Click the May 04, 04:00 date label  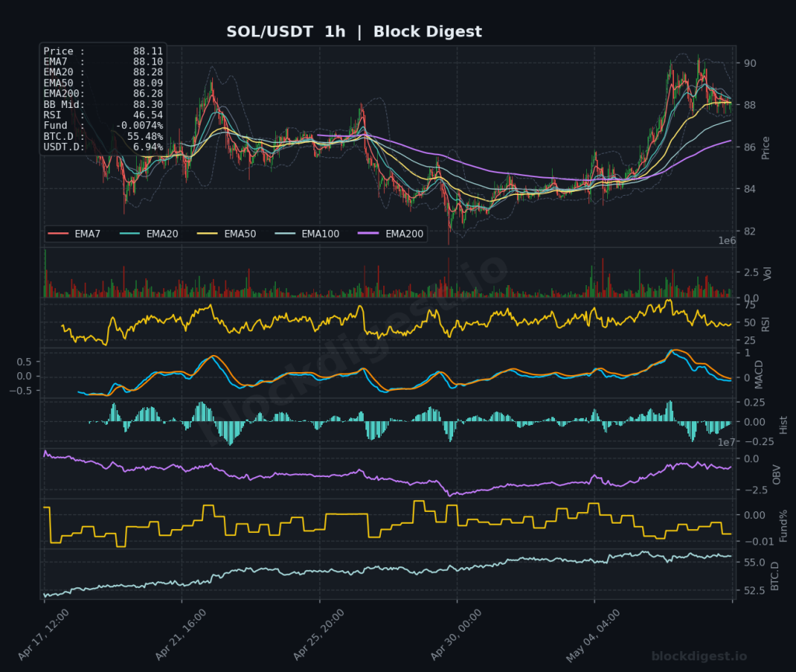[593, 636]
